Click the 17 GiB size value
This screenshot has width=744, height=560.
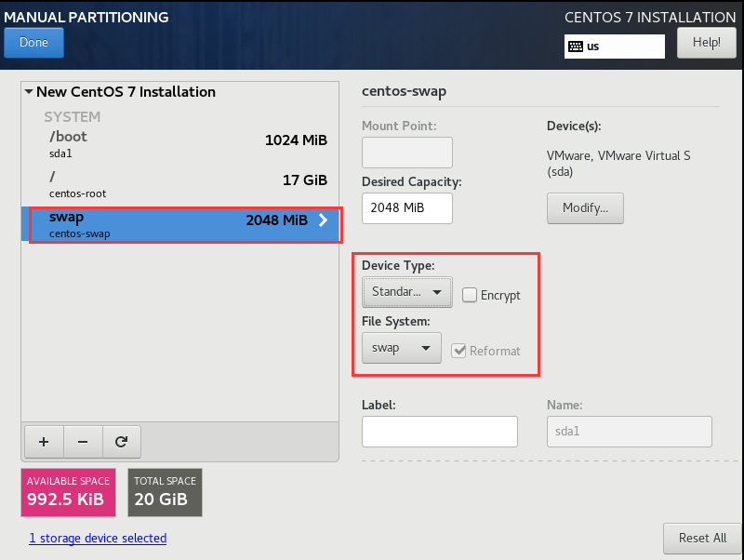305,180
